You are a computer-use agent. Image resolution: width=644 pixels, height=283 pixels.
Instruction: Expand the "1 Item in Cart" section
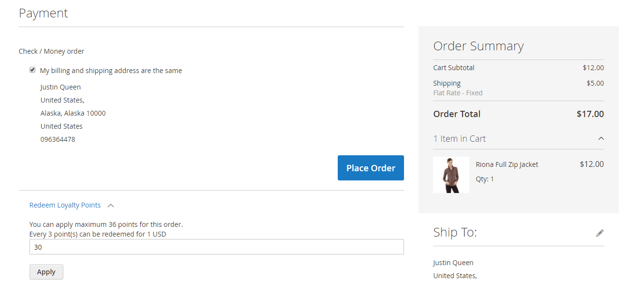(460, 139)
